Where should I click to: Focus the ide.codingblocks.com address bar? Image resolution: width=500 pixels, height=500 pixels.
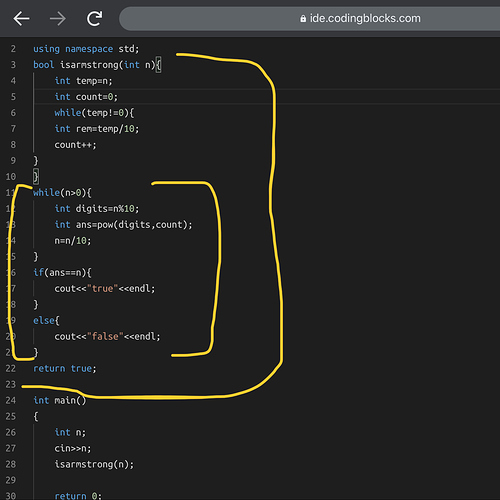click(x=309, y=19)
